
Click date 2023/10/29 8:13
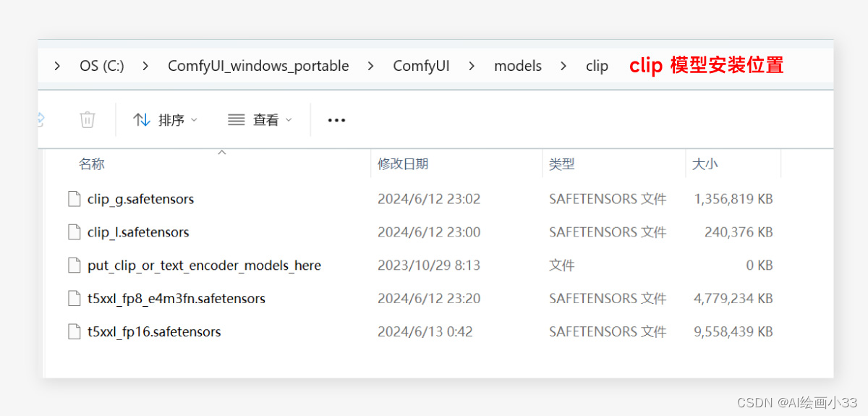pyautogui.click(x=429, y=266)
